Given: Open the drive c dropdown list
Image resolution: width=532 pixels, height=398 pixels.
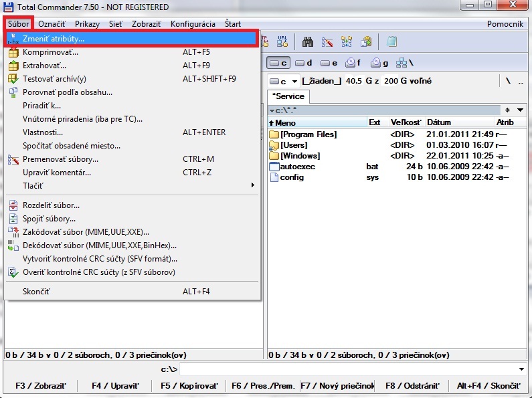Looking at the screenshot, I should (294, 82).
